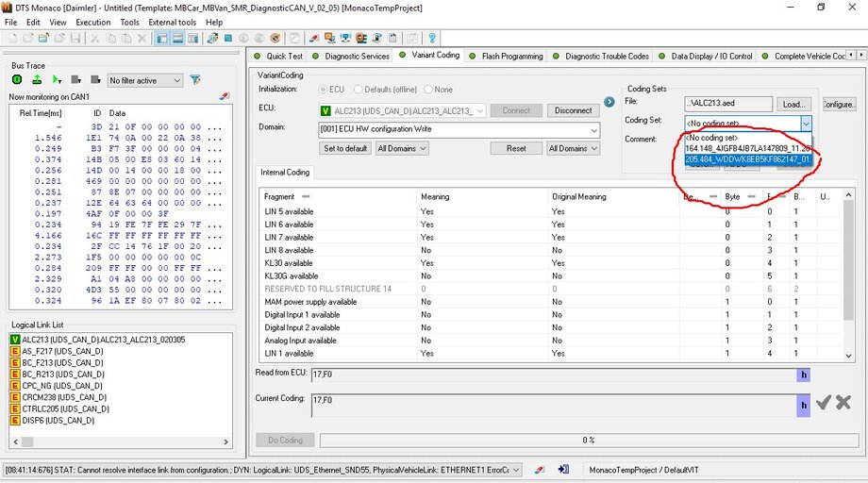This screenshot has width=868, height=483.
Task: Choose coding set 164.148_4JGFB4JB7LA147809
Action: (x=748, y=148)
